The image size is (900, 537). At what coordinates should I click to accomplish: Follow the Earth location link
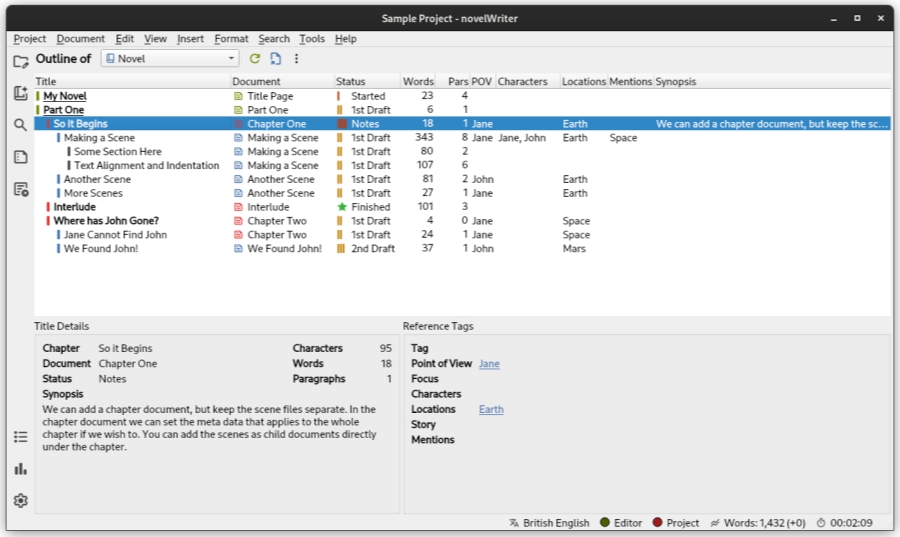(491, 409)
